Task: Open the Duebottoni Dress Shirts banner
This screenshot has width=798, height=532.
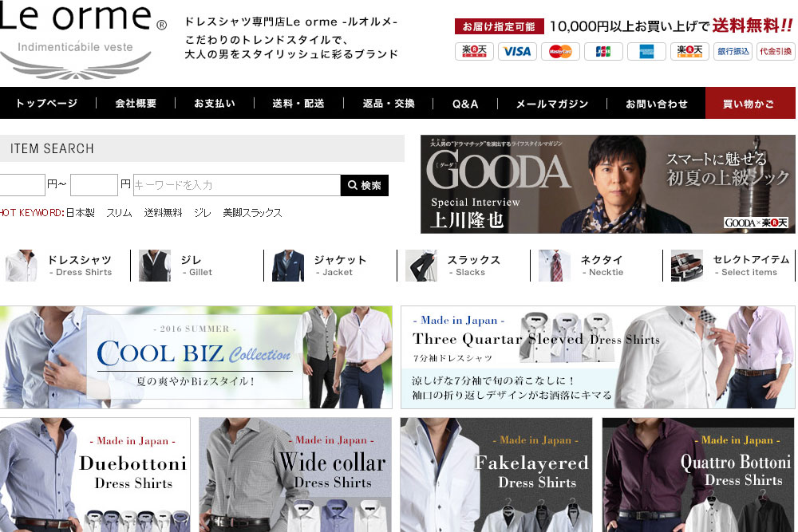Action: coord(95,475)
